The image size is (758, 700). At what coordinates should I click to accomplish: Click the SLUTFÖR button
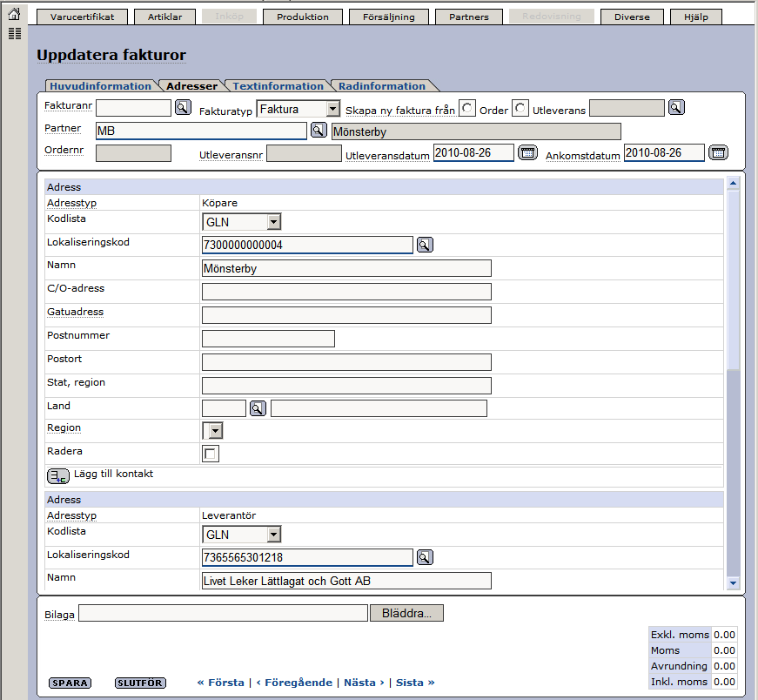pyautogui.click(x=140, y=683)
